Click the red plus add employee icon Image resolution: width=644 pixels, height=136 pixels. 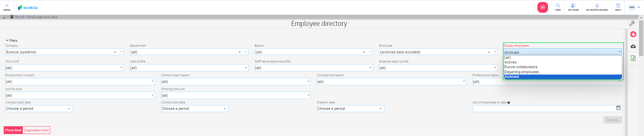click(x=633, y=34)
